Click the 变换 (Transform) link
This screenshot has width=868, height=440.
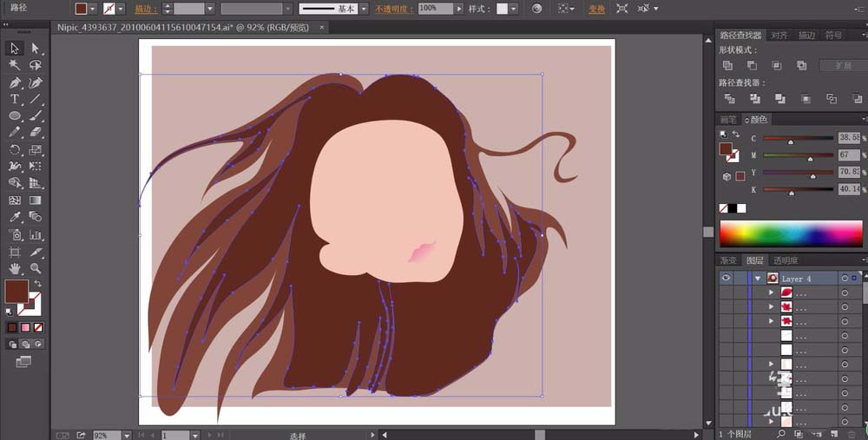(596, 9)
